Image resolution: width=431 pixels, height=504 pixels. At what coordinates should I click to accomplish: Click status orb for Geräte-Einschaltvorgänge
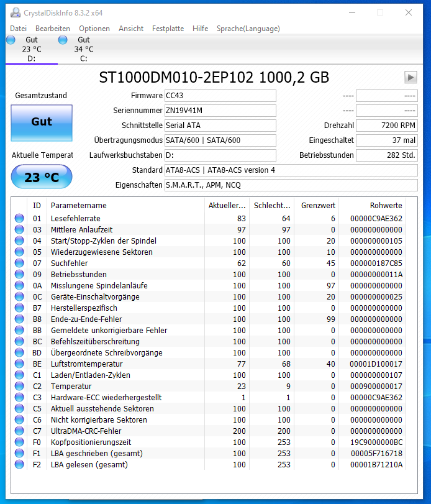click(x=19, y=296)
